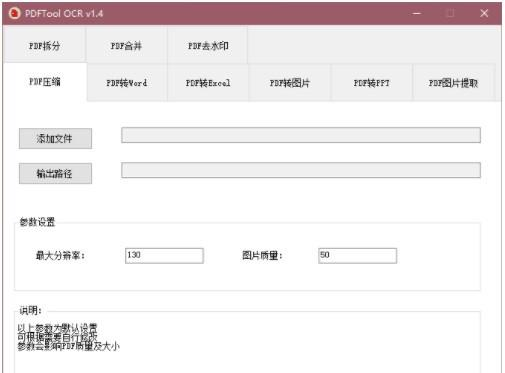This screenshot has height=373, width=505.
Task: Click the 最大分辨率 input showing 130
Action: [164, 256]
